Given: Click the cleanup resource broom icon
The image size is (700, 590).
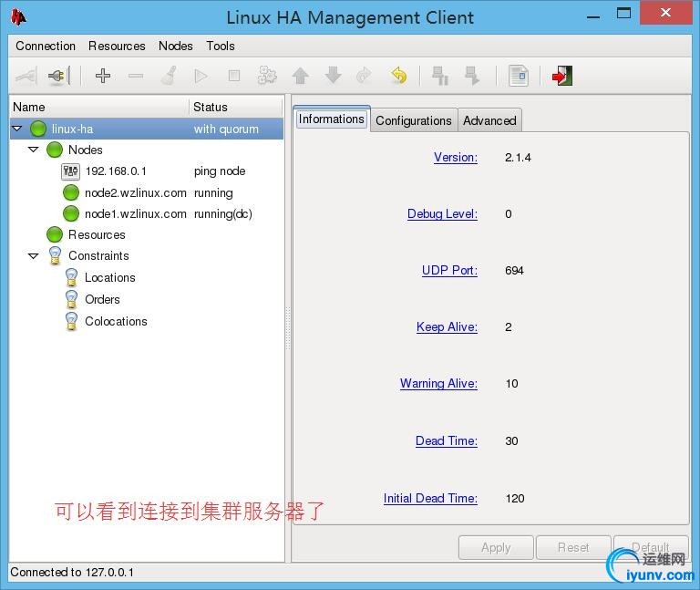Looking at the screenshot, I should (169, 76).
